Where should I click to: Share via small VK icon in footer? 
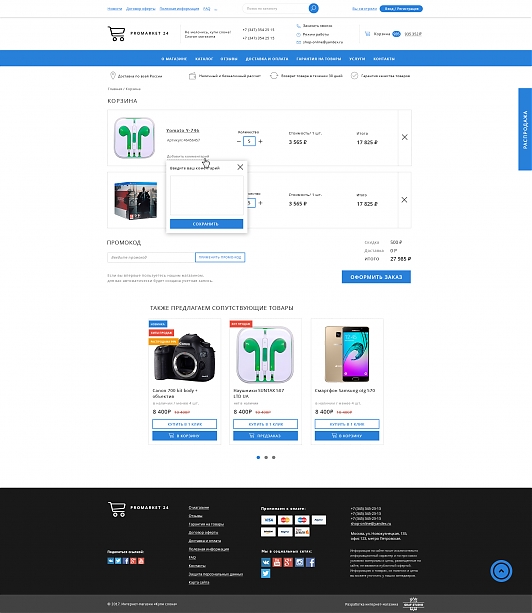[110, 561]
